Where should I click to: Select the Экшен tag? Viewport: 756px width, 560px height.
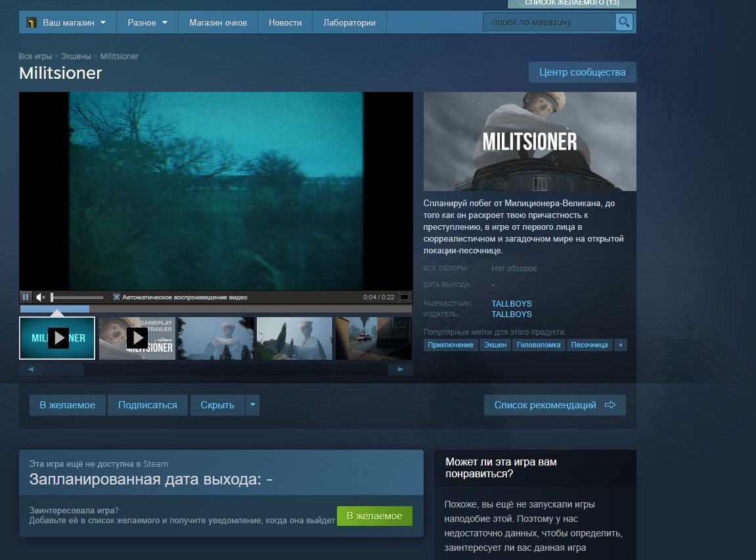point(495,345)
